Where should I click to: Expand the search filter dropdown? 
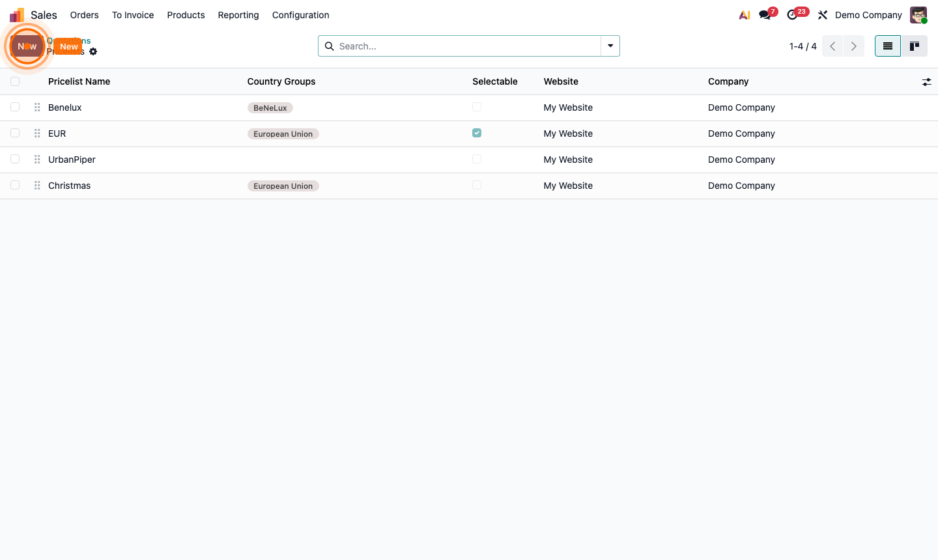610,46
